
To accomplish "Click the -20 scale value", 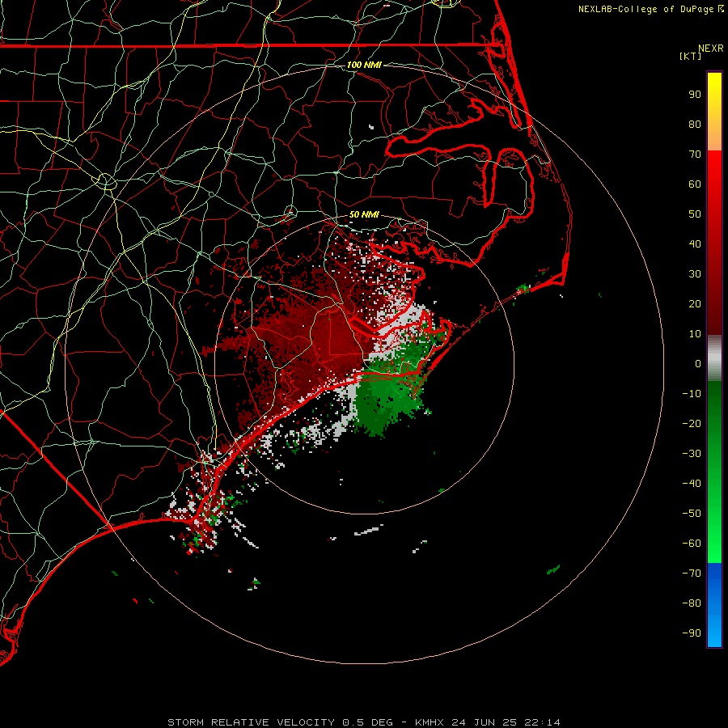I will (692, 423).
